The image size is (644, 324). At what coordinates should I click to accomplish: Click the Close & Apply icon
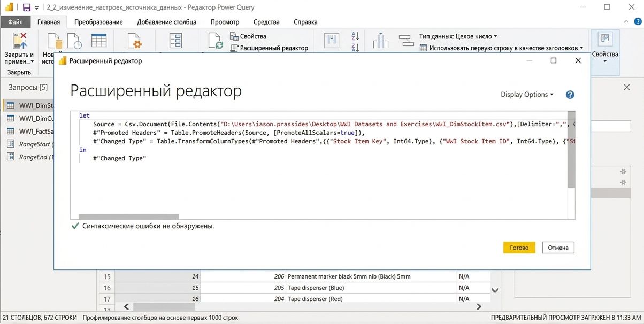pyautogui.click(x=19, y=41)
